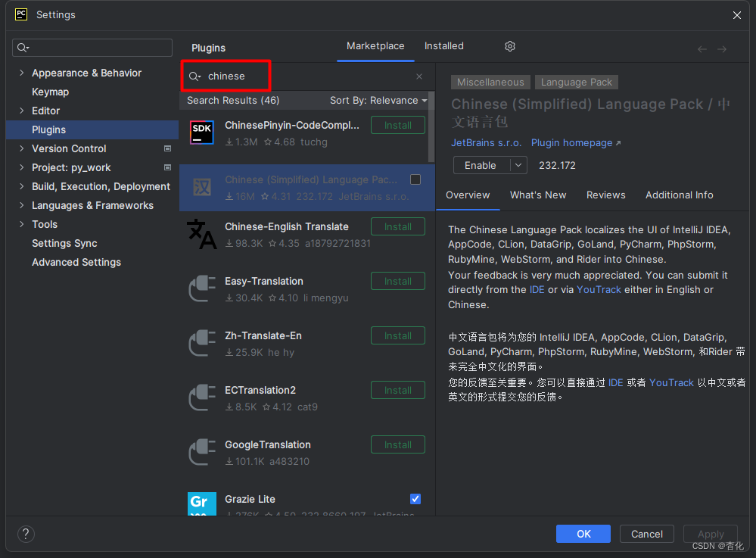The height and width of the screenshot is (558, 756).
Task: Open the Additional Info tab
Action: tap(679, 195)
